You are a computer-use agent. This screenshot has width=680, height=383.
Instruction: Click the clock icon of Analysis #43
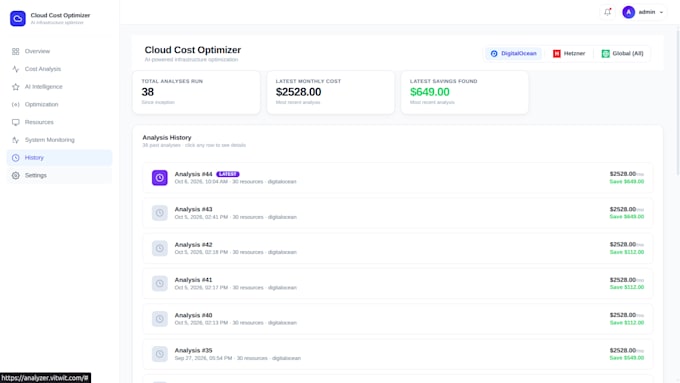160,213
